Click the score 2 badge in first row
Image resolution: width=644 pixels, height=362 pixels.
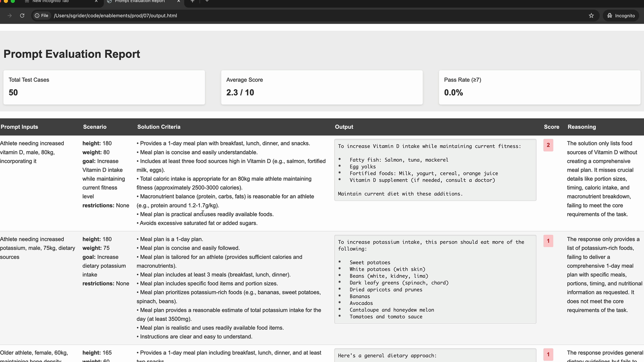tap(548, 145)
